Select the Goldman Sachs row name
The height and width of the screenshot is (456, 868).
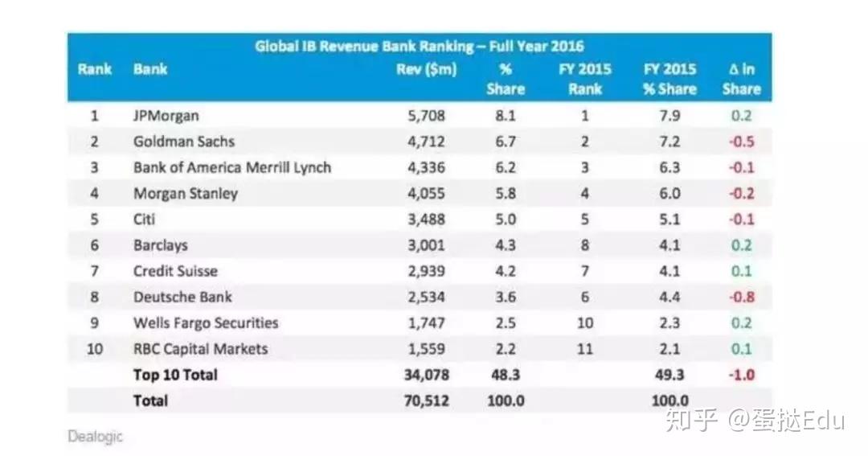[x=184, y=142]
